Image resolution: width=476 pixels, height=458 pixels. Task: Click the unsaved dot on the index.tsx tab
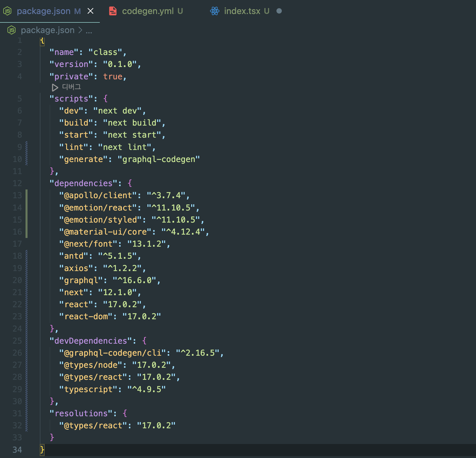[x=279, y=11]
